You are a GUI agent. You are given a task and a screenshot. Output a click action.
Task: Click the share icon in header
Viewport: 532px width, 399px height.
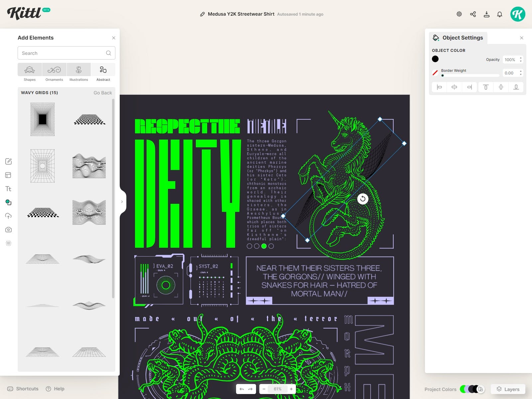click(x=473, y=14)
